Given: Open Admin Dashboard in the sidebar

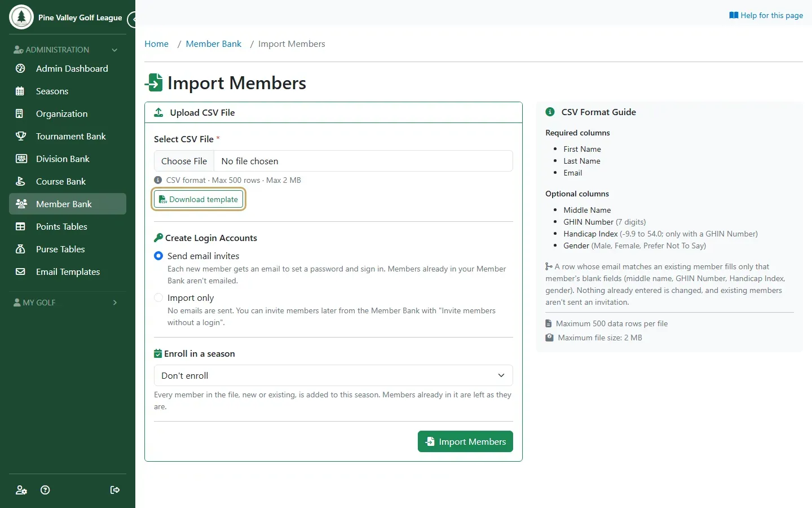Looking at the screenshot, I should point(68,68).
